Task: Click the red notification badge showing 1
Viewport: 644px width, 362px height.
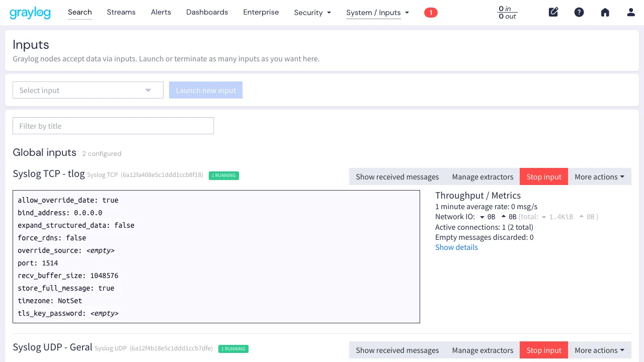Action: [431, 13]
